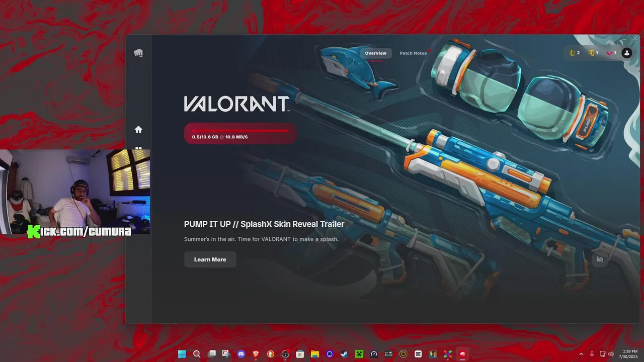Open the account profile avatar

[626, 53]
